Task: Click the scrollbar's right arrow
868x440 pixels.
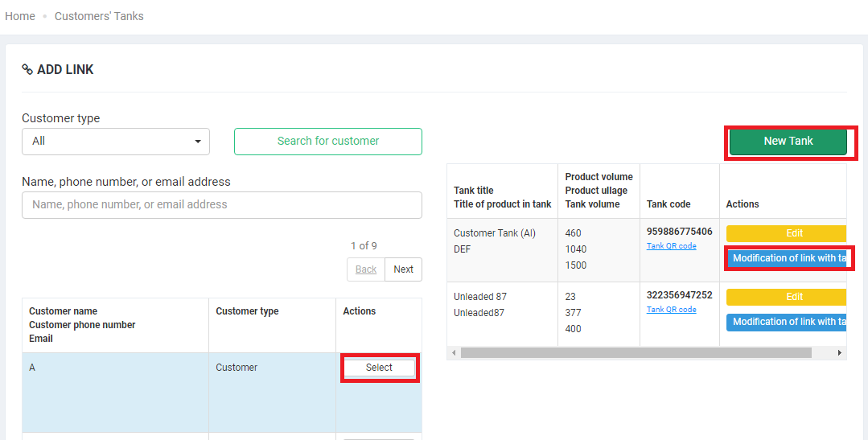Action: (840, 353)
